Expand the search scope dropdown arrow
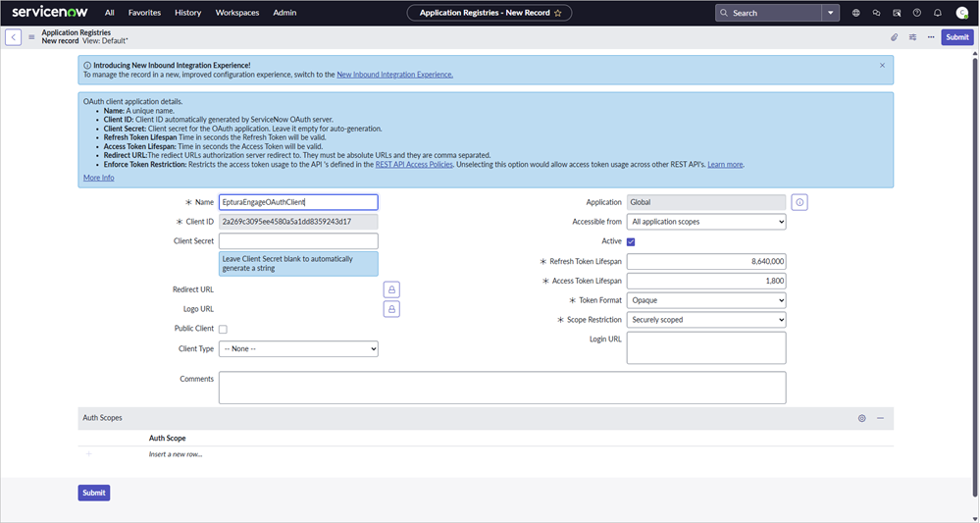Viewport: 980px width, 523px height. 830,13
